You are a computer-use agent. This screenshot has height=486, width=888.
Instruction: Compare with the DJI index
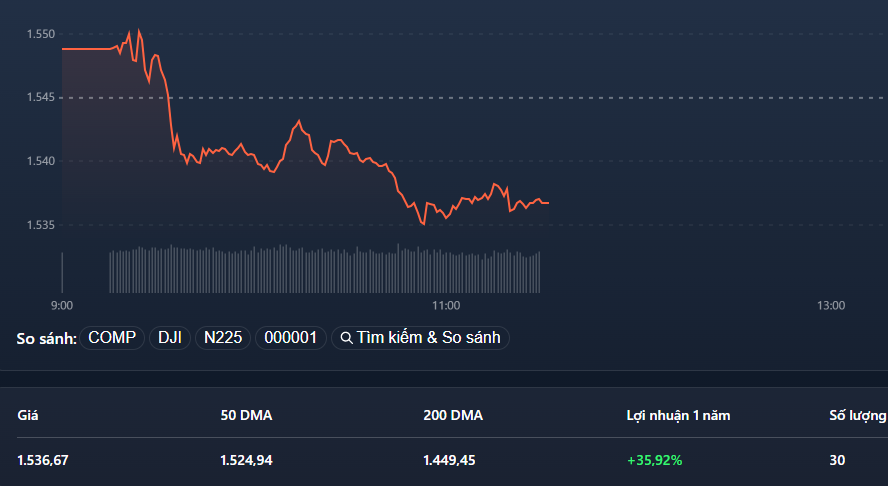(169, 338)
